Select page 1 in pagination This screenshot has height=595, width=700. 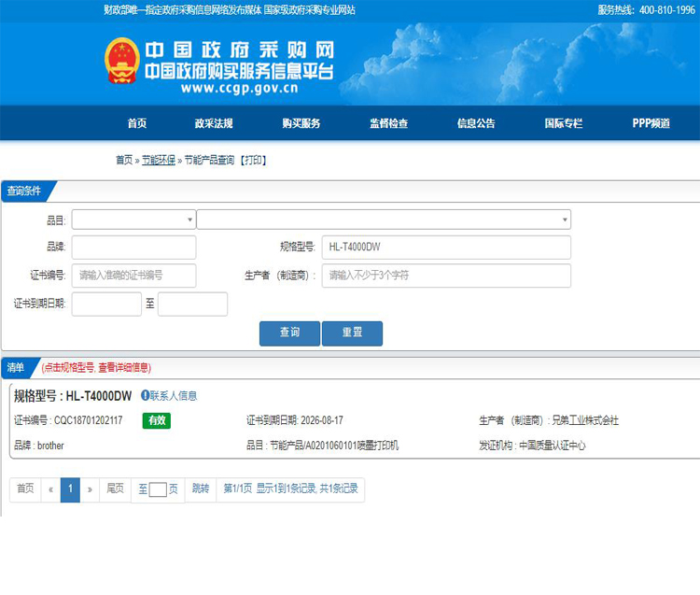click(70, 489)
